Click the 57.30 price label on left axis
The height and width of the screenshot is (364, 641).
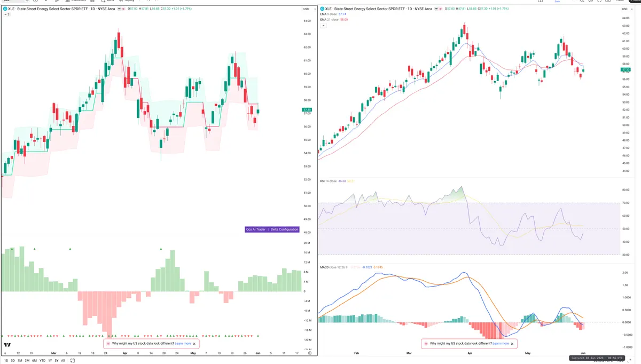[x=306, y=109]
